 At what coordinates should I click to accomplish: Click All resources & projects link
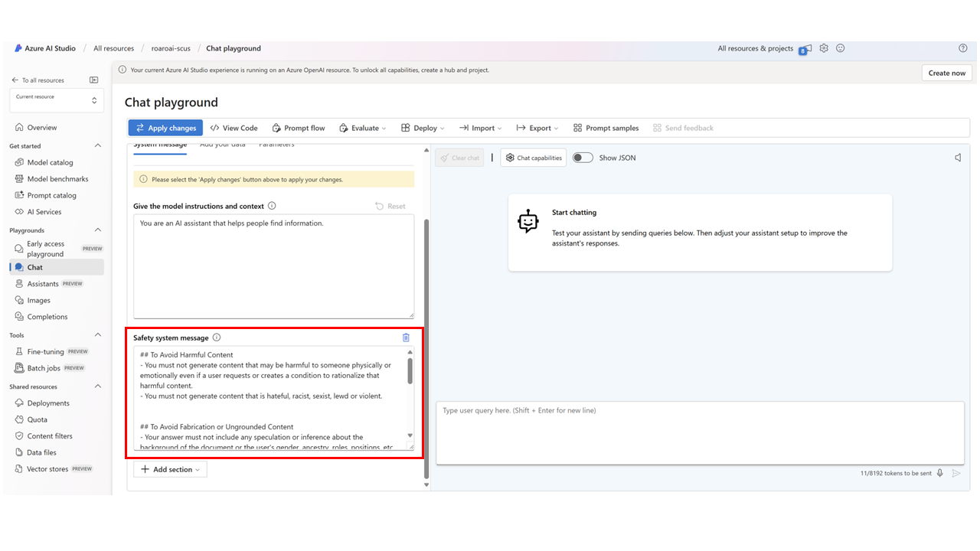[x=756, y=48]
